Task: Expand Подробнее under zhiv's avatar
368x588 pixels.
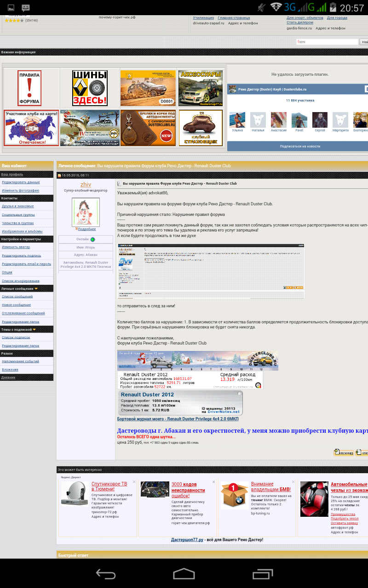Action: point(86,229)
